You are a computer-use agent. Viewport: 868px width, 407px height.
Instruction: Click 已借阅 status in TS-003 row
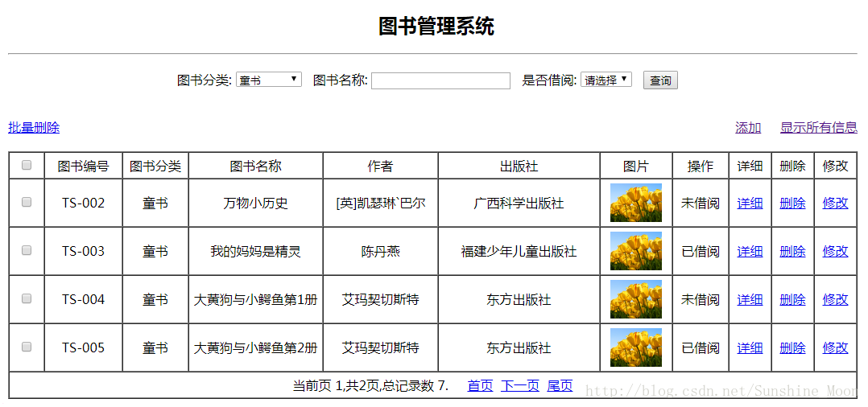point(701,251)
